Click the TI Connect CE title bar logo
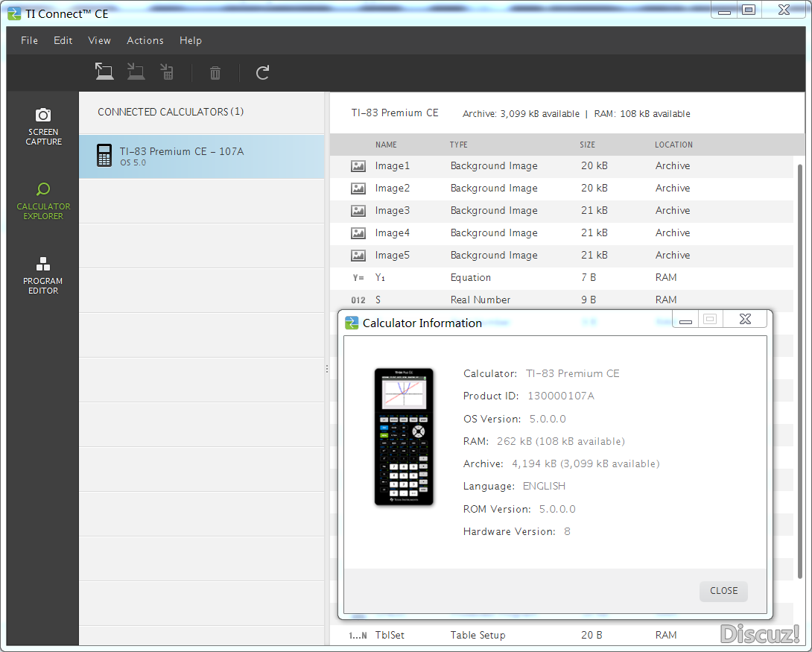 14,13
